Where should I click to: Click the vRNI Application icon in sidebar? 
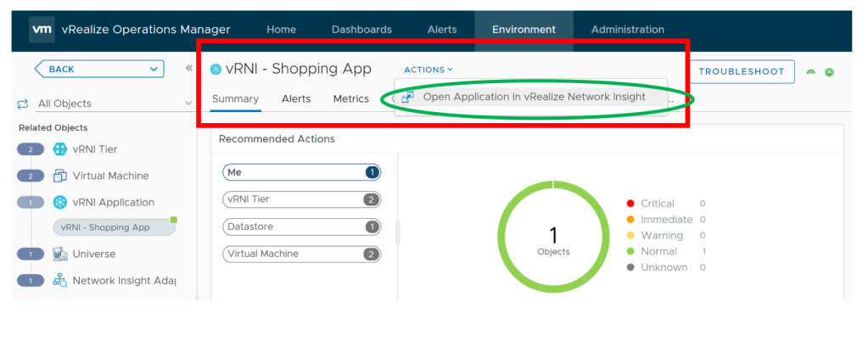pyautogui.click(x=59, y=202)
